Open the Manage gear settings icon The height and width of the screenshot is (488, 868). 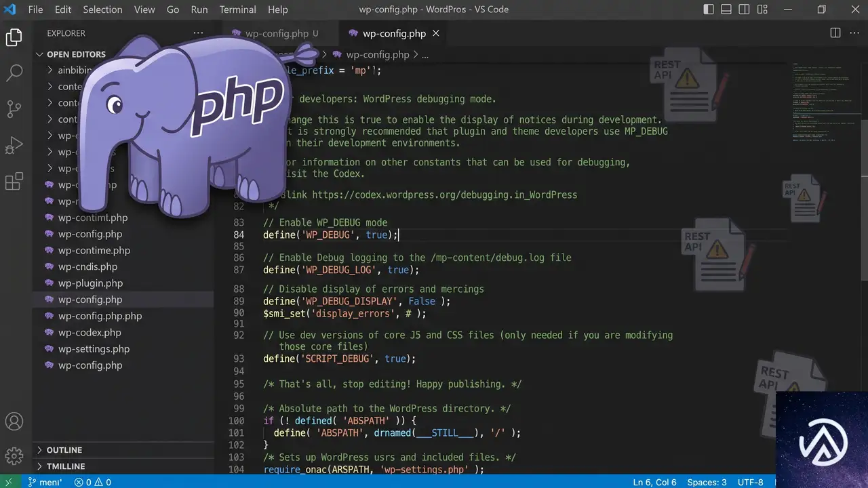pyautogui.click(x=14, y=455)
